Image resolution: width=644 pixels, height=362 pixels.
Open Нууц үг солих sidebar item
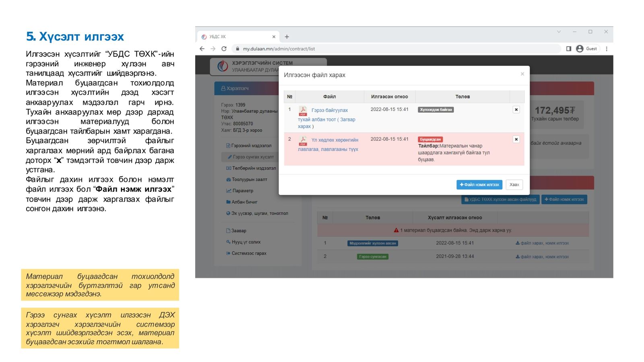(244, 242)
